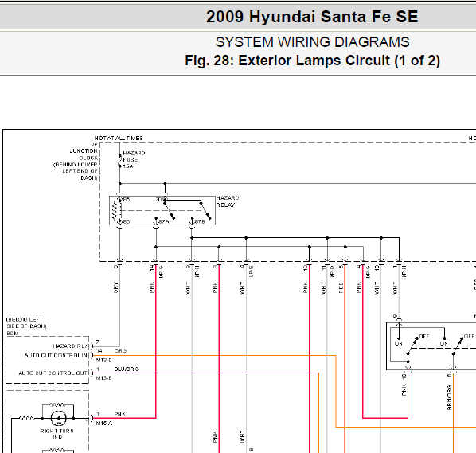Image resolution: width=476 pixels, height=453 pixels.
Task: Click the "RED" wire label at pin 6
Action: coord(341,287)
